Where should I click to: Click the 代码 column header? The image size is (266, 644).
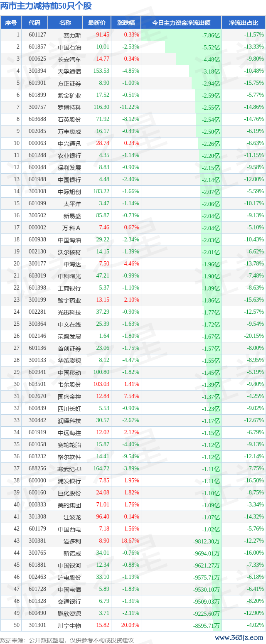pyautogui.click(x=34, y=23)
